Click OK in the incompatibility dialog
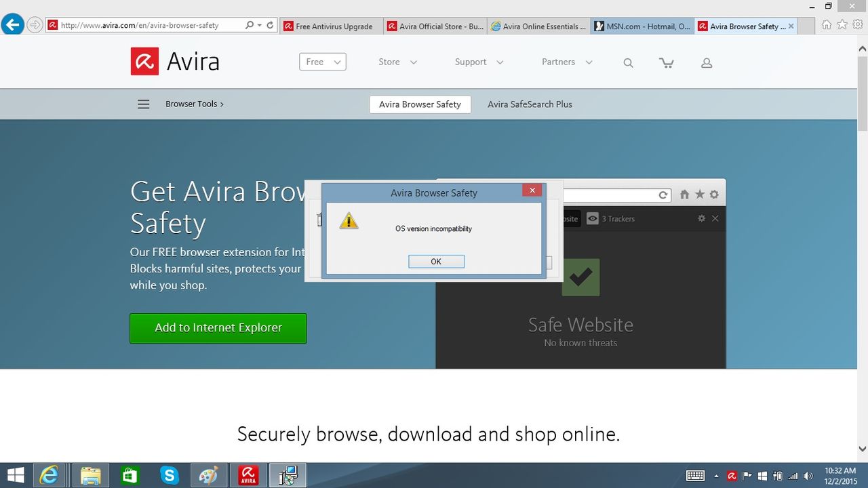Image resolution: width=868 pixels, height=488 pixels. [x=436, y=262]
